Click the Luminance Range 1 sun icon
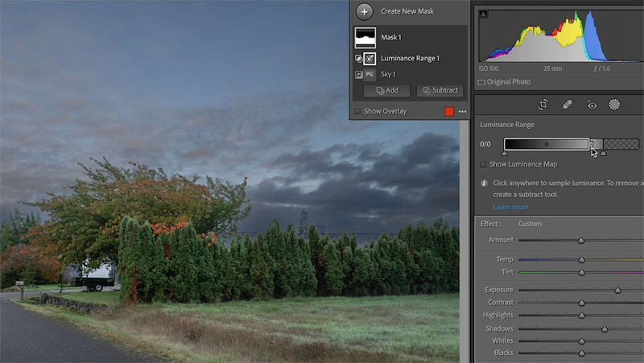Image resolution: width=644 pixels, height=363 pixels. (x=369, y=59)
